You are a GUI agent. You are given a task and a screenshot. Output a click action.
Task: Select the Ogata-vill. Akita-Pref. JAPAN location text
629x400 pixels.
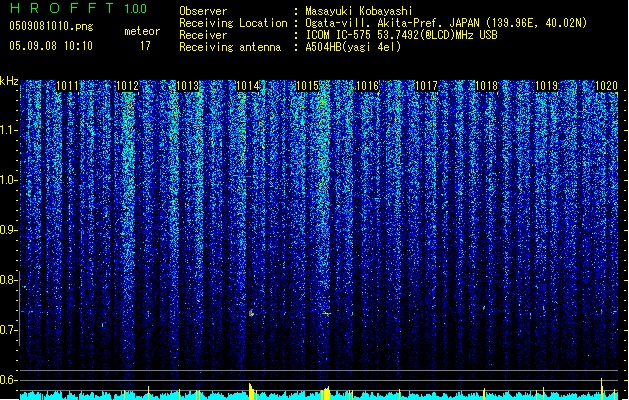tap(446, 23)
